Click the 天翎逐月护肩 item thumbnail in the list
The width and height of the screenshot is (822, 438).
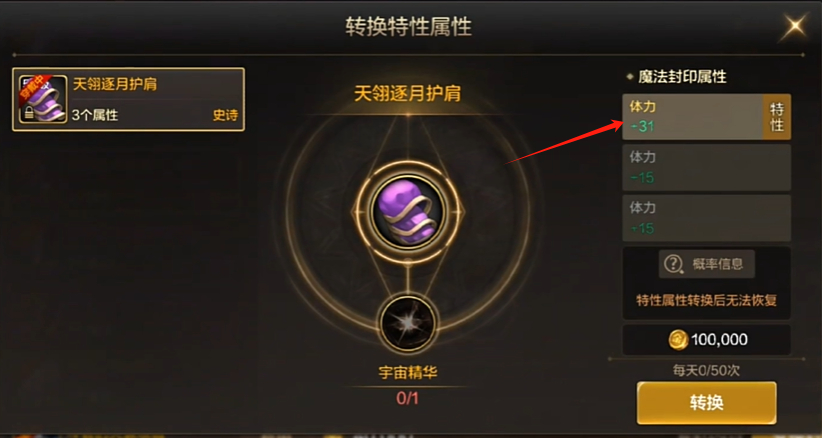[x=42, y=100]
